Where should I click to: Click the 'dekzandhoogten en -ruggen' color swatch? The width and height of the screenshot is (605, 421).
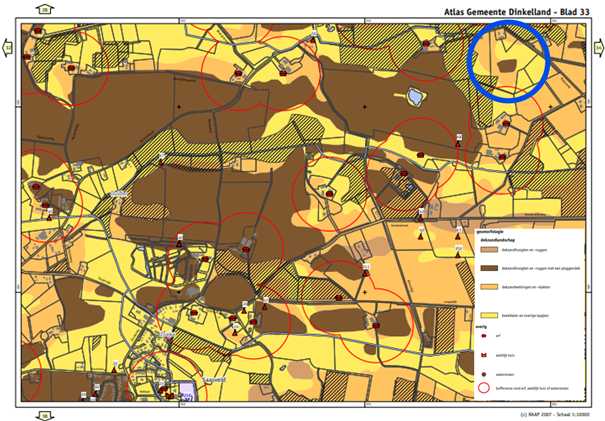pos(489,250)
